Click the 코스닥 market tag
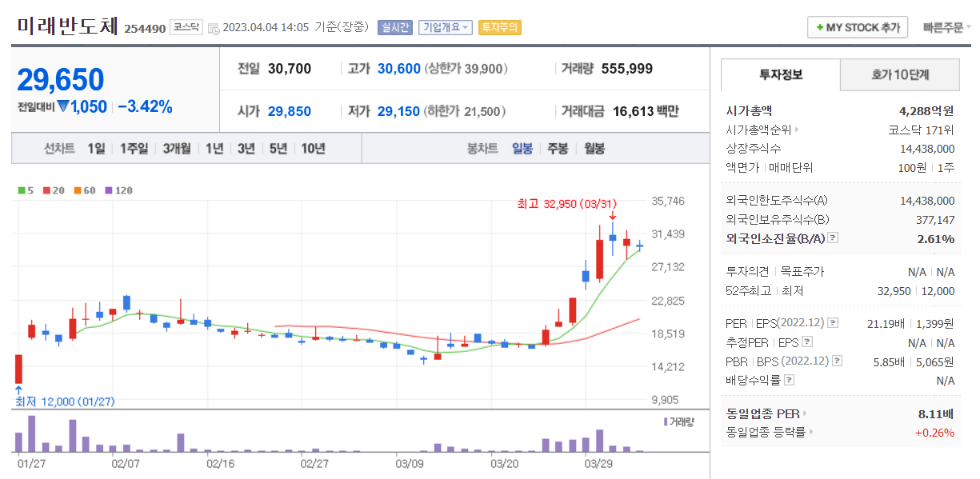 [186, 27]
